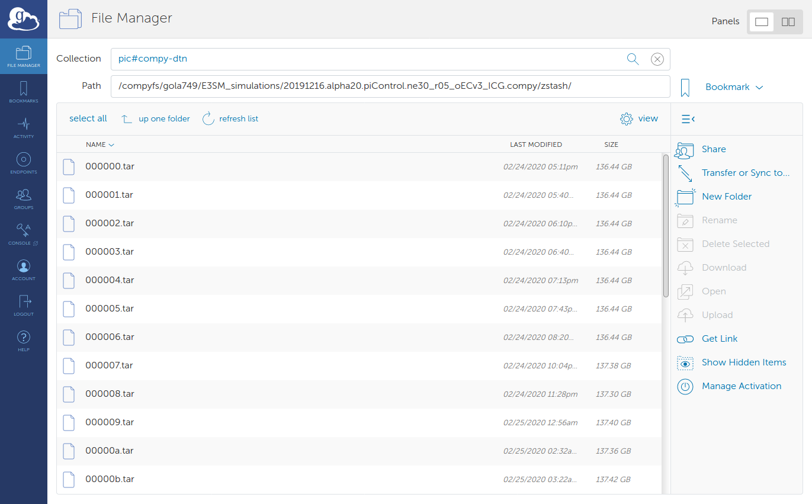812x504 pixels.
Task: Refresh the file list
Action: (230, 118)
